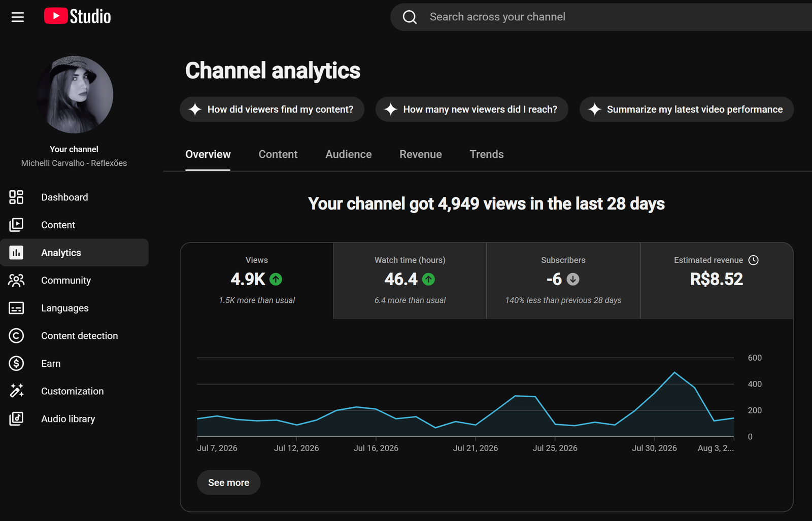Select the Content detection copyright icon
The height and width of the screenshot is (521, 812).
(16, 335)
